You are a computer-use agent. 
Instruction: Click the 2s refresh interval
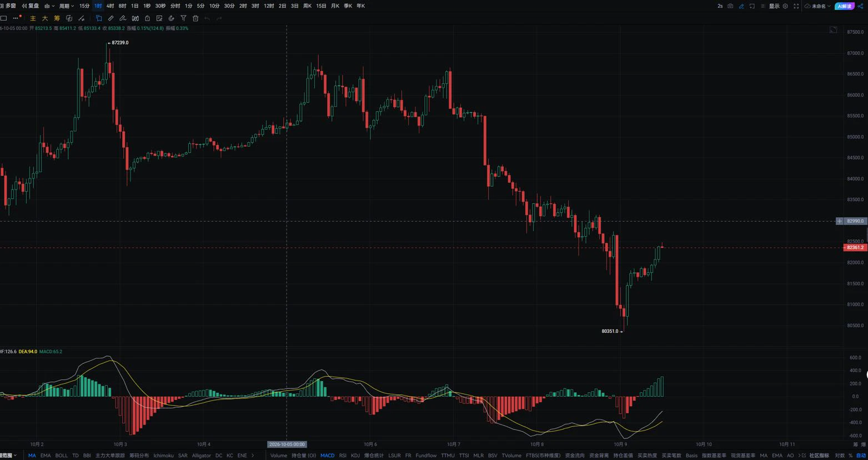point(720,6)
